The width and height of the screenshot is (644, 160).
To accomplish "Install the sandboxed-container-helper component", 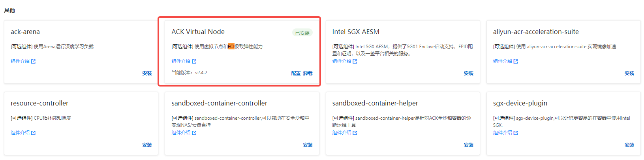I will [469, 145].
